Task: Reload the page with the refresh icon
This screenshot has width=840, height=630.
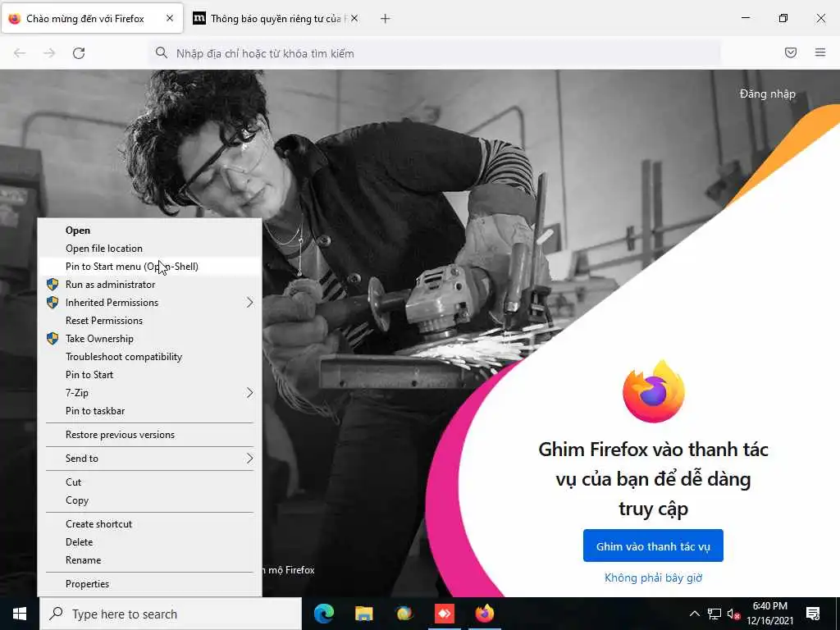Action: [x=79, y=53]
